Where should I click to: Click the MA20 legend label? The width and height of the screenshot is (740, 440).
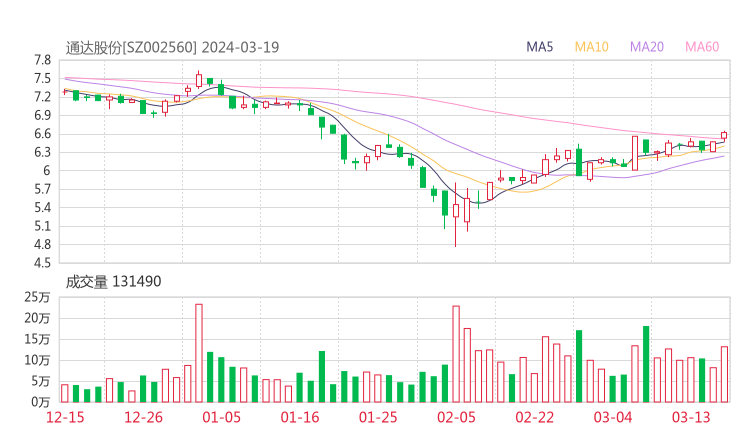647,47
